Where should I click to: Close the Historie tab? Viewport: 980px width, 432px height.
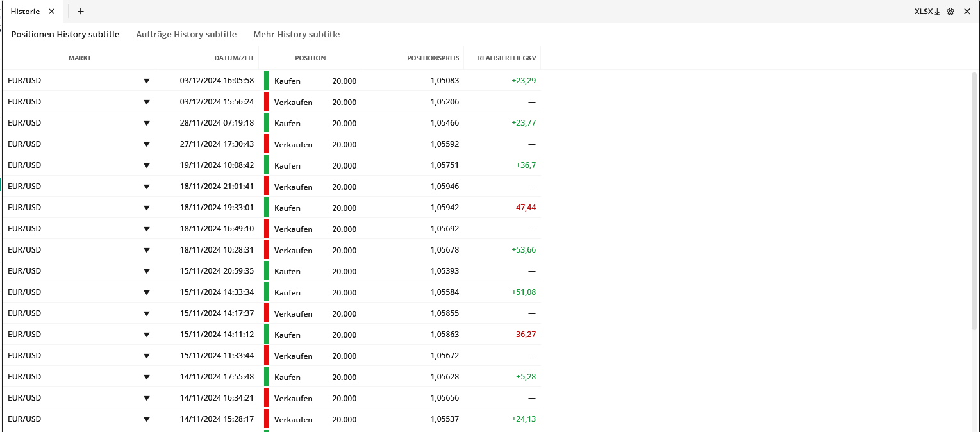pyautogui.click(x=52, y=11)
